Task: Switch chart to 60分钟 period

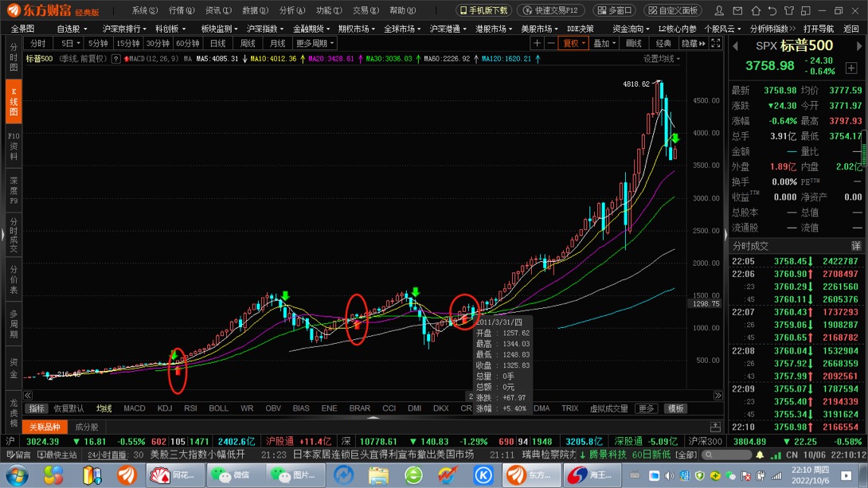Action: pyautogui.click(x=188, y=43)
